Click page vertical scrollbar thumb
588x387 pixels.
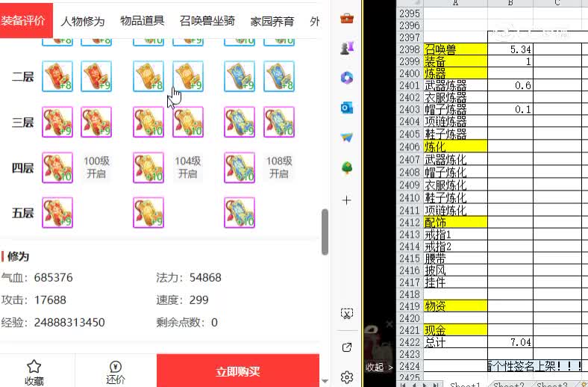(x=325, y=232)
